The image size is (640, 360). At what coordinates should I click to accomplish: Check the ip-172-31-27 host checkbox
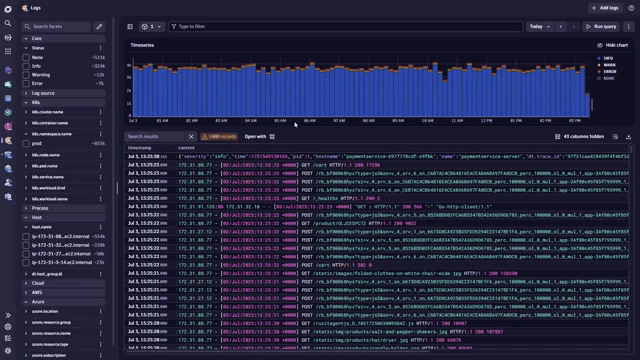26,254
